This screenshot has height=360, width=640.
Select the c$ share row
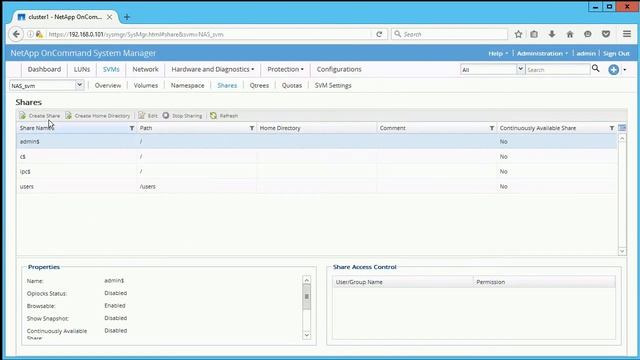pyautogui.click(x=317, y=157)
